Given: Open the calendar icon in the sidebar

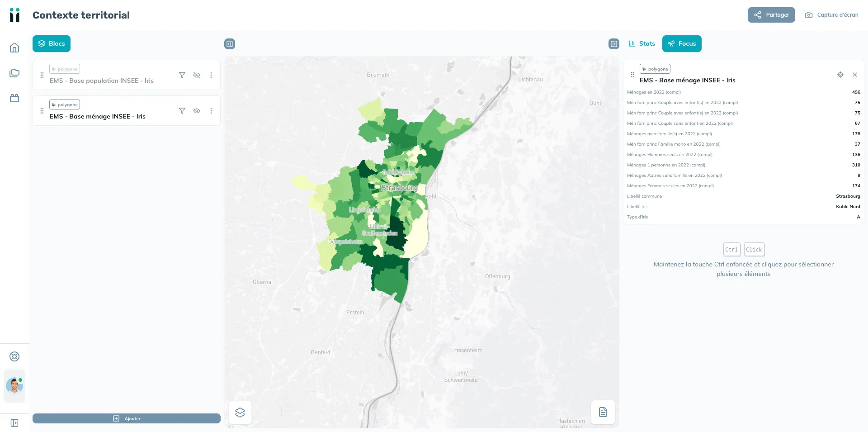Looking at the screenshot, I should click(x=14, y=98).
